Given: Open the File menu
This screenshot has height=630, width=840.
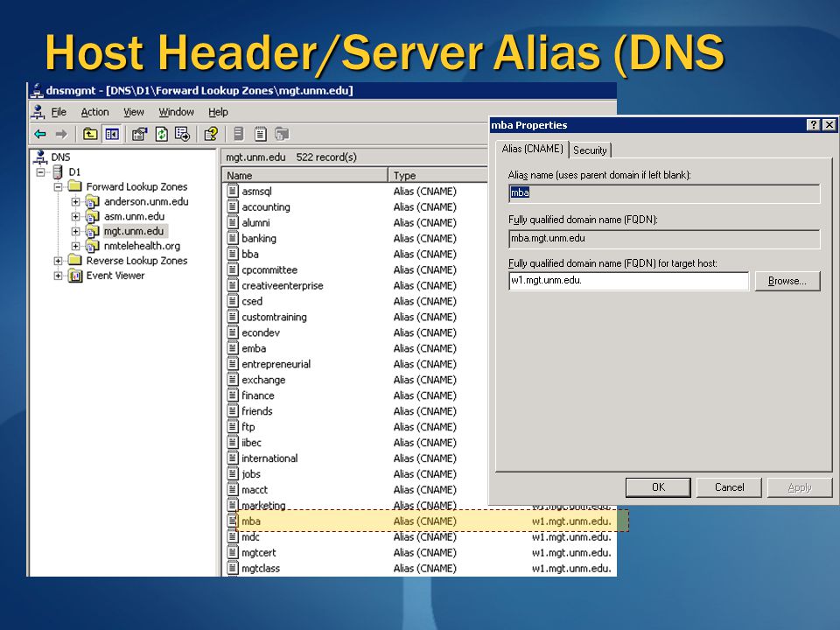Looking at the screenshot, I should pyautogui.click(x=59, y=112).
